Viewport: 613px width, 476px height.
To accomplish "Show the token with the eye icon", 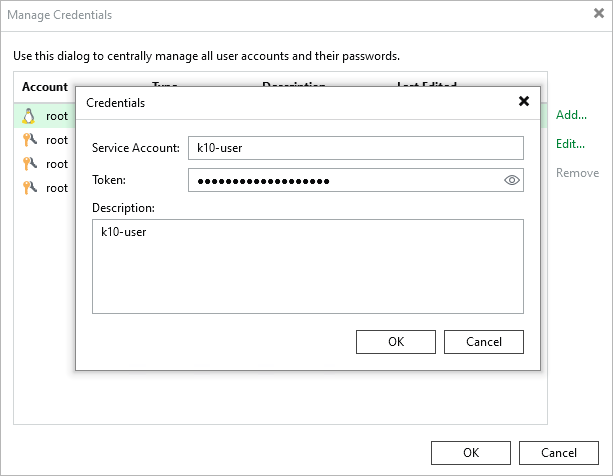I will click(512, 180).
